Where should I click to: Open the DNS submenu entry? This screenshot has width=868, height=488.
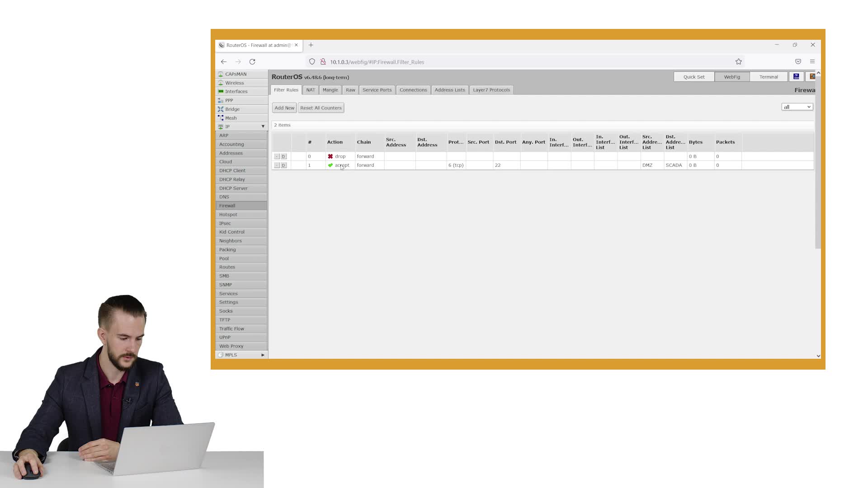click(x=241, y=197)
